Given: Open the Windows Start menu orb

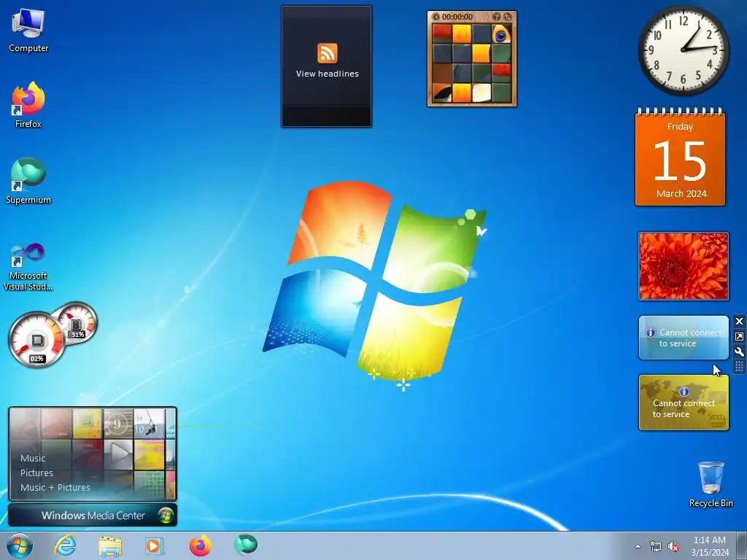Looking at the screenshot, I should (20, 545).
